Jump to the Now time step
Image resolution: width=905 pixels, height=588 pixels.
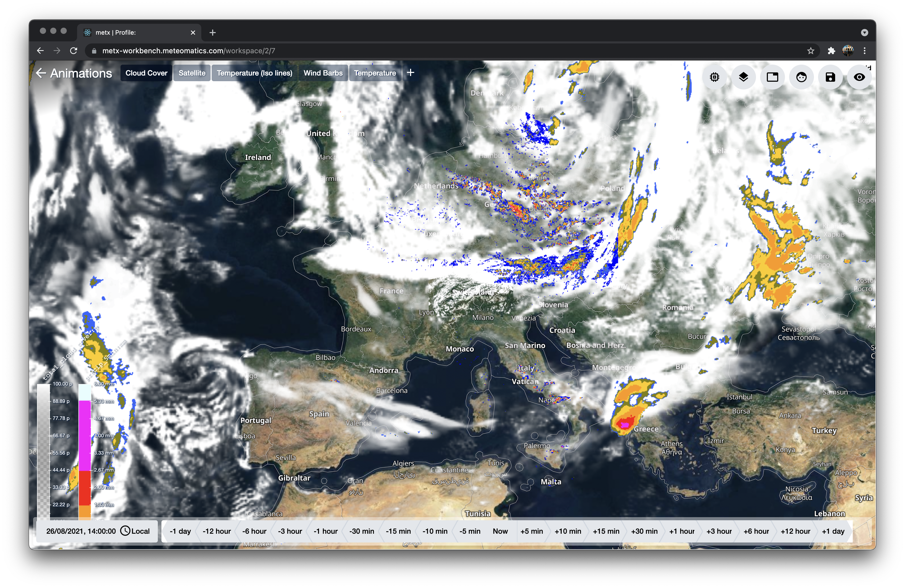[500, 531]
